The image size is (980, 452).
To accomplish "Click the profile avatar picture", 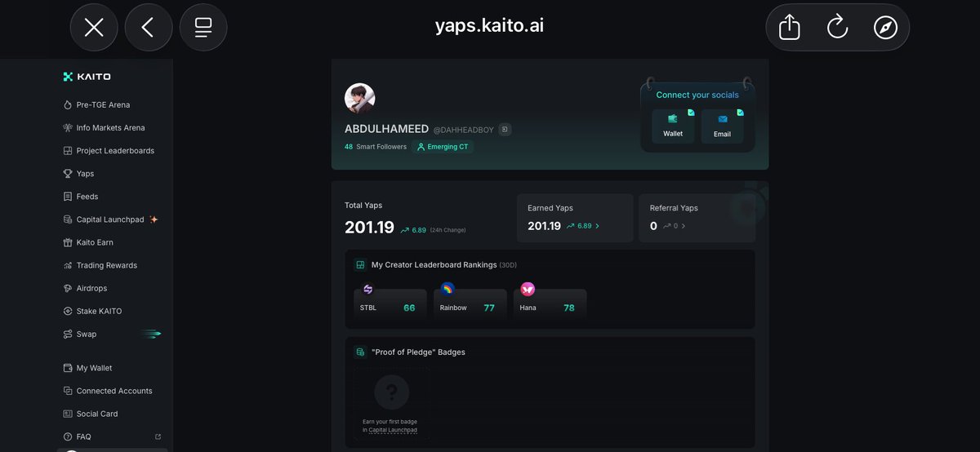I will [x=360, y=98].
